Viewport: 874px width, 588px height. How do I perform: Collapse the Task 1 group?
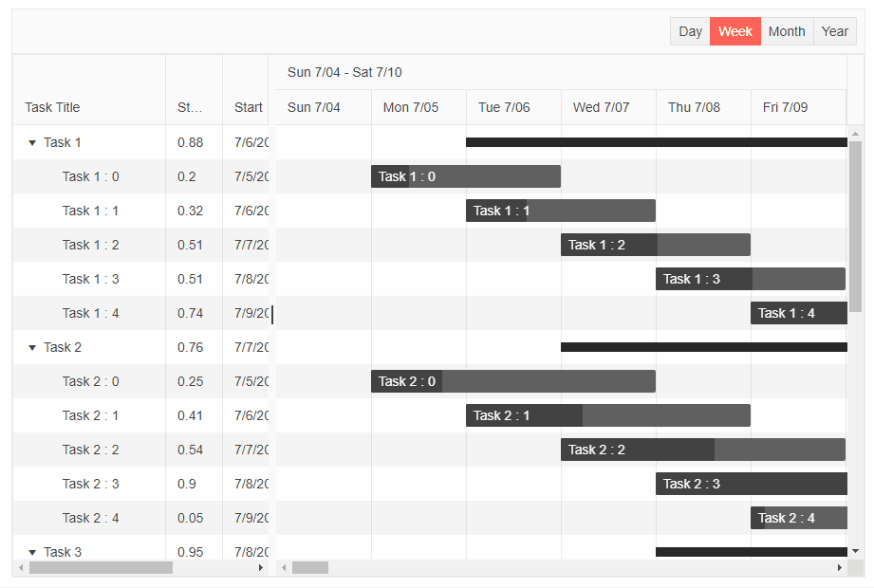tap(32, 142)
